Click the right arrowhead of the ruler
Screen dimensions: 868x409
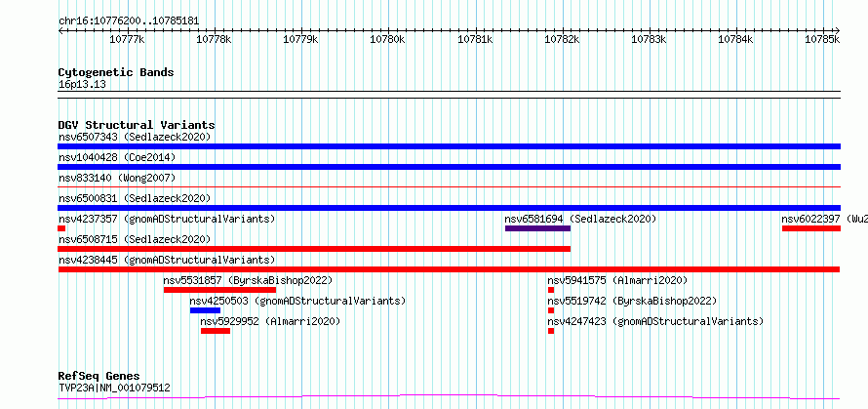[x=838, y=30]
